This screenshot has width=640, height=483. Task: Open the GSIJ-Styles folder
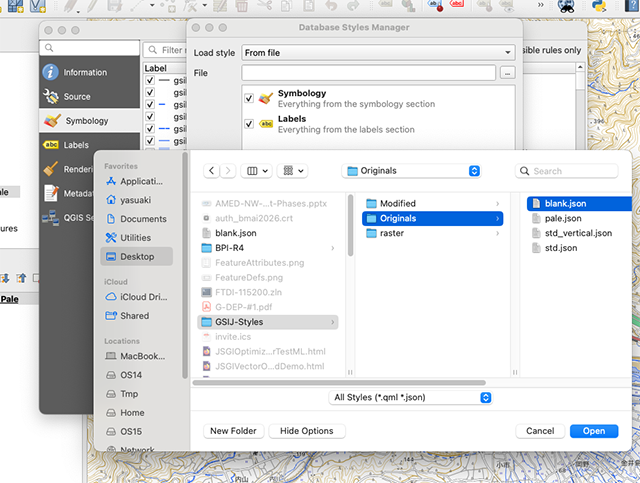point(268,322)
